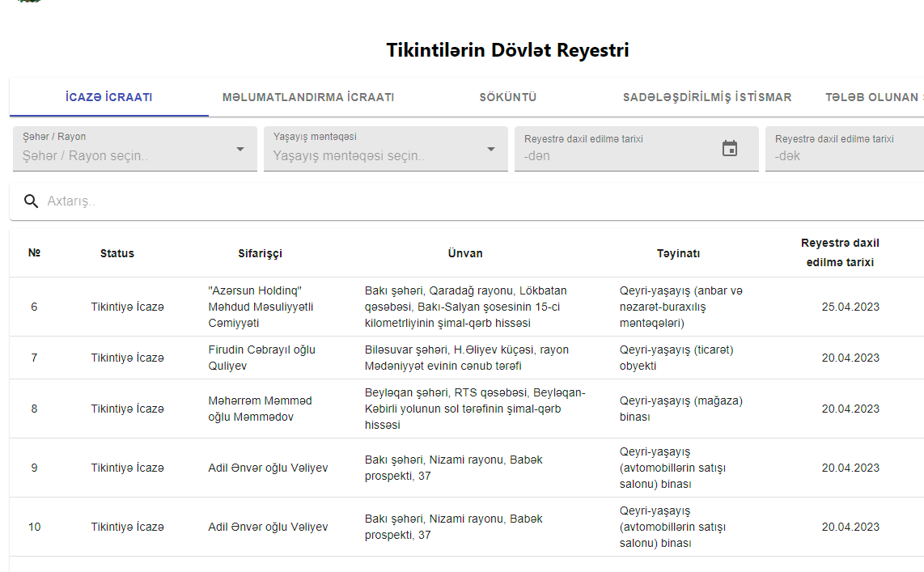
Task: Open the MƏLUMATLANDIRMA İCRAATI tab
Action: pyautogui.click(x=308, y=98)
